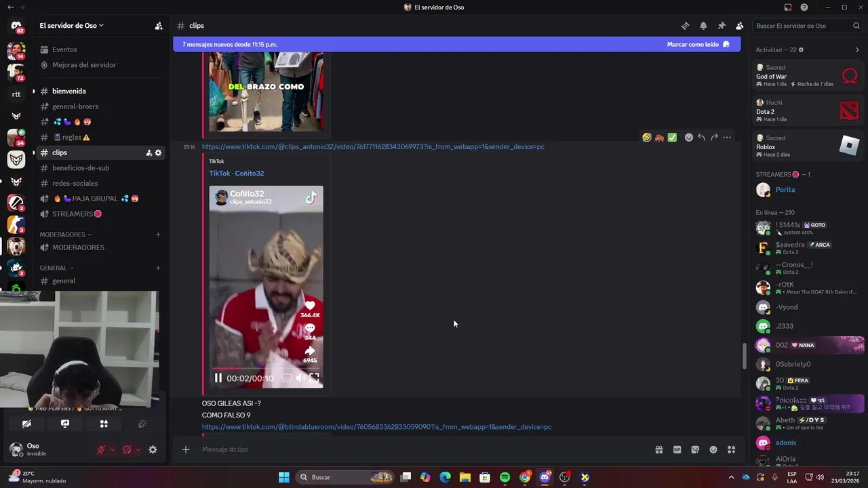Viewport: 868px width, 488px height.
Task: Switch to general-broers channel
Action: coord(75,106)
